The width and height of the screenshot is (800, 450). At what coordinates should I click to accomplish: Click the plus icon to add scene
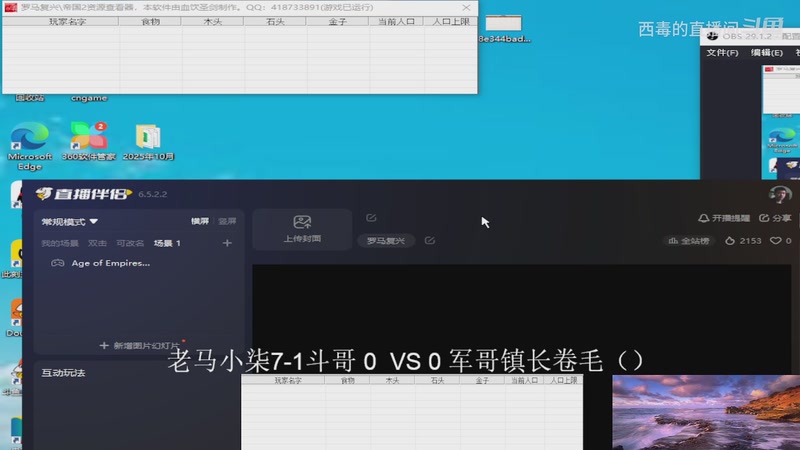coord(227,243)
